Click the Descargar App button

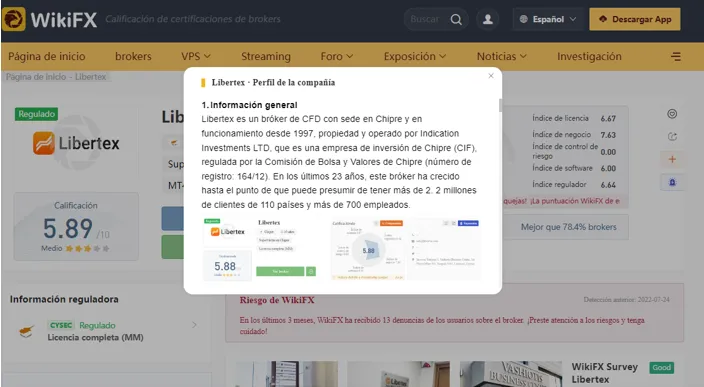point(635,19)
